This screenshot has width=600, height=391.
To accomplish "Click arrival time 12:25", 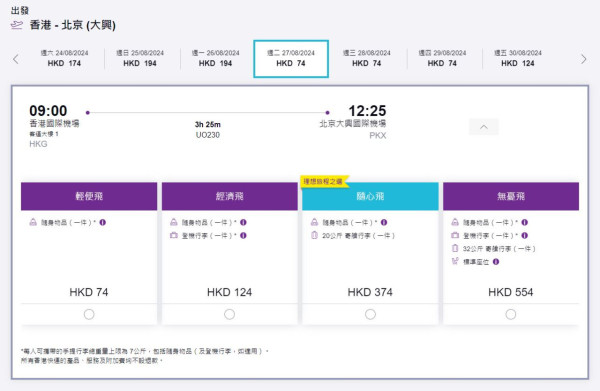I will coord(367,111).
